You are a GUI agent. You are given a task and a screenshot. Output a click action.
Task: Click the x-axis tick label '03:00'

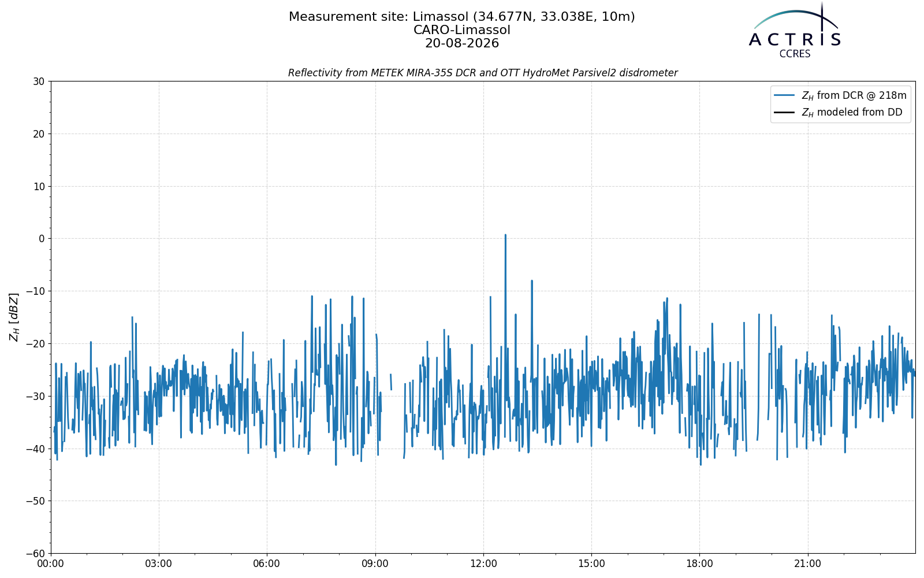pos(159,564)
